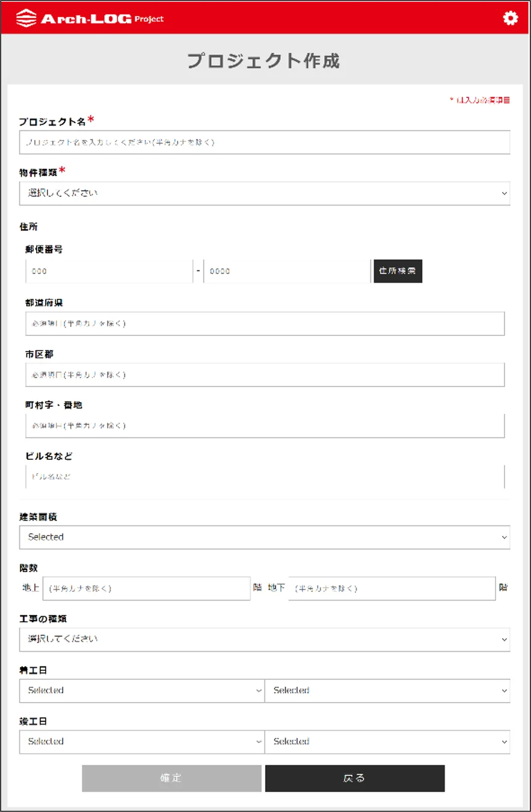The height and width of the screenshot is (812, 531).
Task: Click the second postal code field (0000)
Action: click(x=287, y=271)
